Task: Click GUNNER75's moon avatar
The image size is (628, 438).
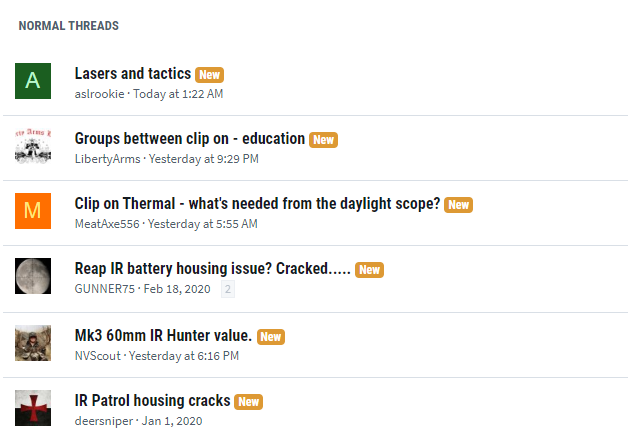Action: 33,276
